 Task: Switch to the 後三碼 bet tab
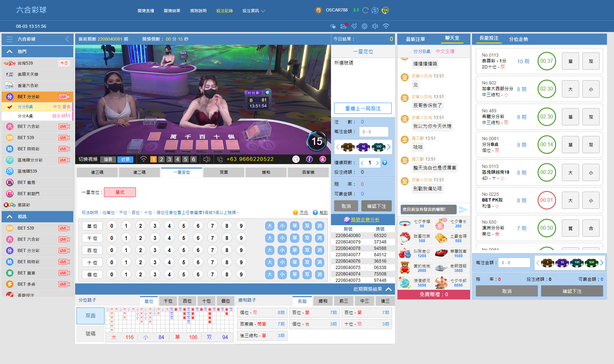pos(97,172)
